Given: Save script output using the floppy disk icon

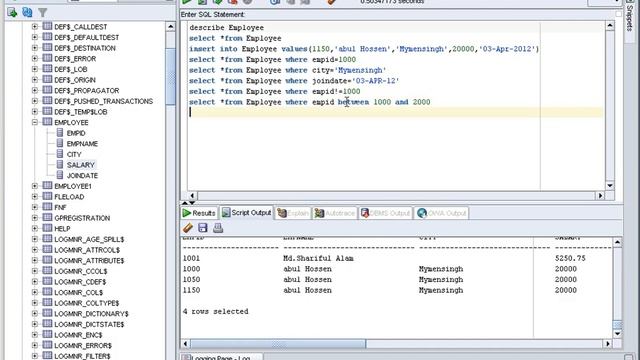Looking at the screenshot, I should click(x=203, y=228).
